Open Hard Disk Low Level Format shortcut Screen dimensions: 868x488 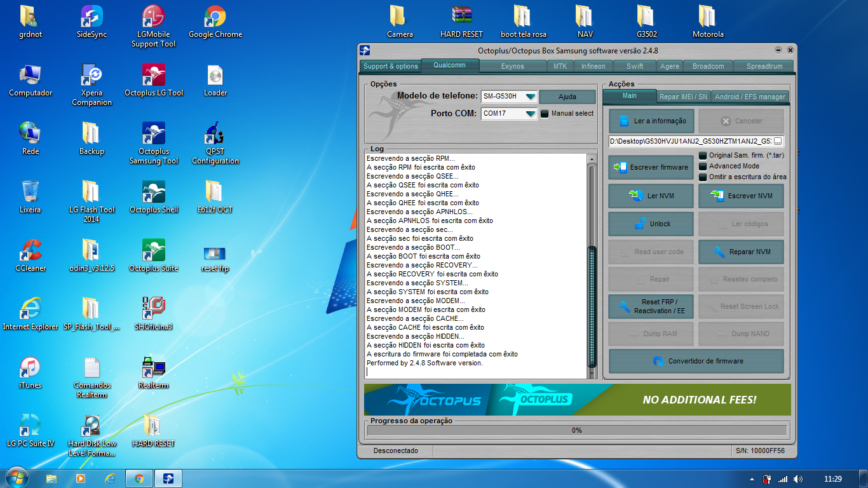click(92, 436)
